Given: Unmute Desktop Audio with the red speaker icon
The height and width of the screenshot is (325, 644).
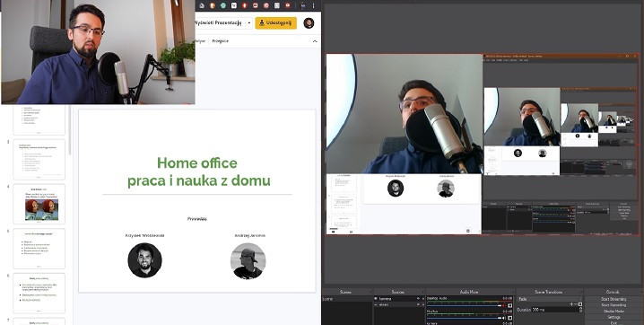Looking at the screenshot, I should click(503, 305).
